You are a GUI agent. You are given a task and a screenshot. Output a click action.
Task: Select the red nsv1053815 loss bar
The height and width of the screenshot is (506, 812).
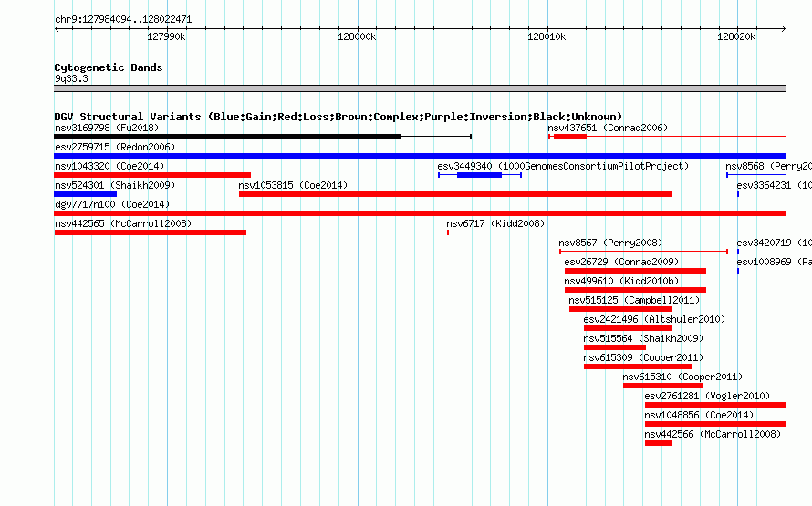(x=455, y=194)
